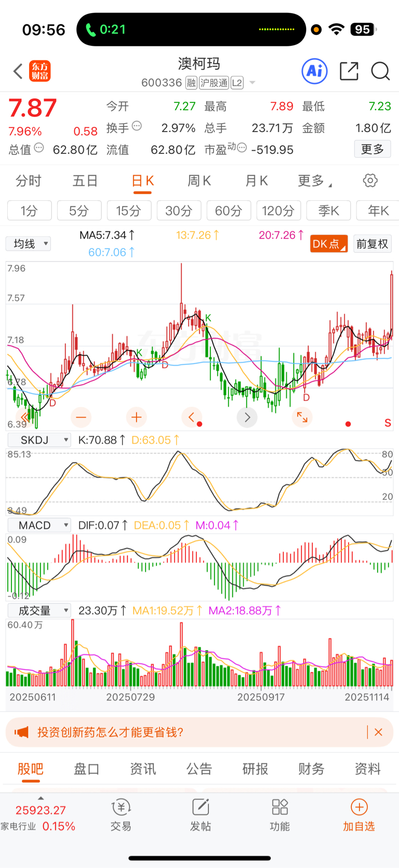Open chart settings gear icon
This screenshot has width=399, height=868.
tap(370, 181)
